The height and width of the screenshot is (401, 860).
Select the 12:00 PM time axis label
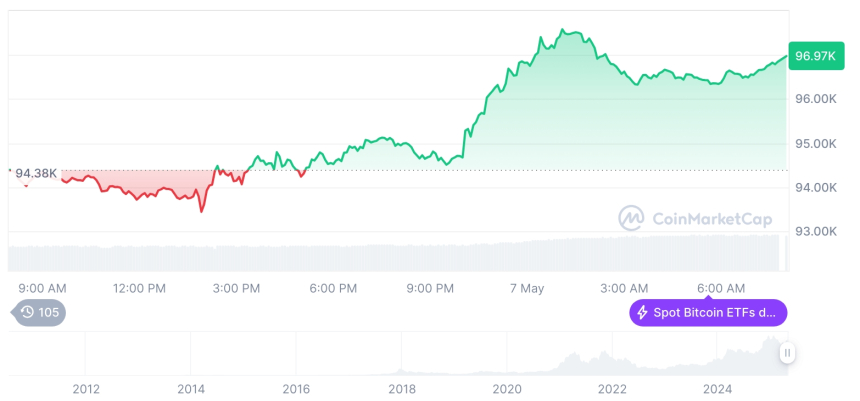(x=139, y=288)
